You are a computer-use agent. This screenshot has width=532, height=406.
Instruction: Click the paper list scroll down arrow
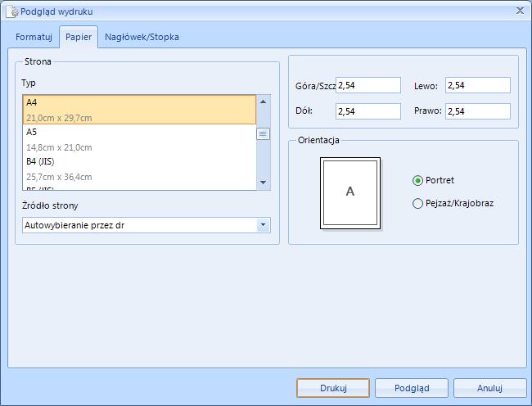click(263, 183)
